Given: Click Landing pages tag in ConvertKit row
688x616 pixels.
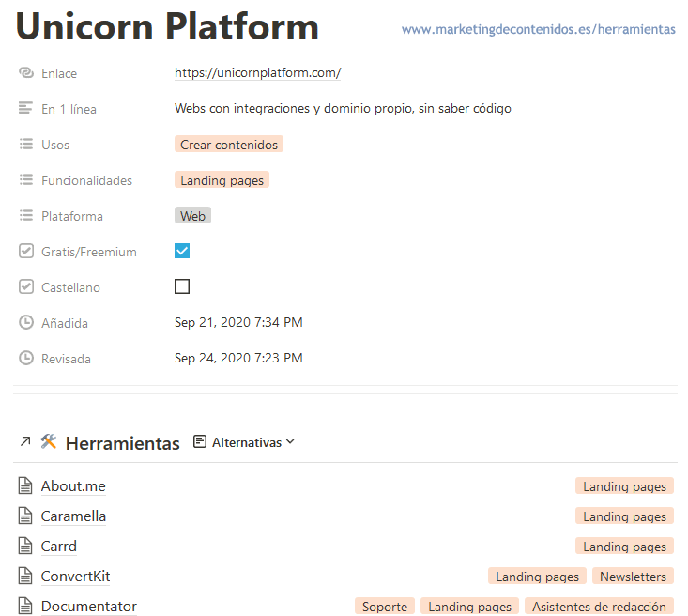Looking at the screenshot, I should pos(537,576).
